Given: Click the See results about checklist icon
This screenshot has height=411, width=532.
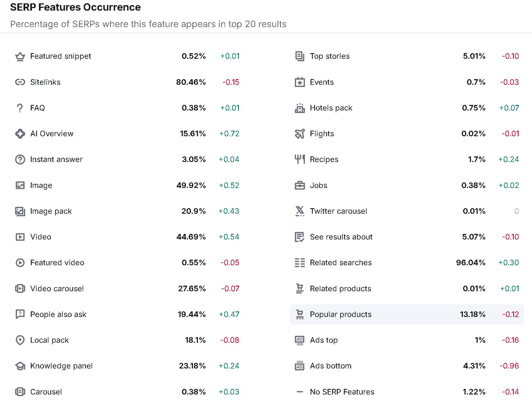Looking at the screenshot, I should (x=300, y=237).
